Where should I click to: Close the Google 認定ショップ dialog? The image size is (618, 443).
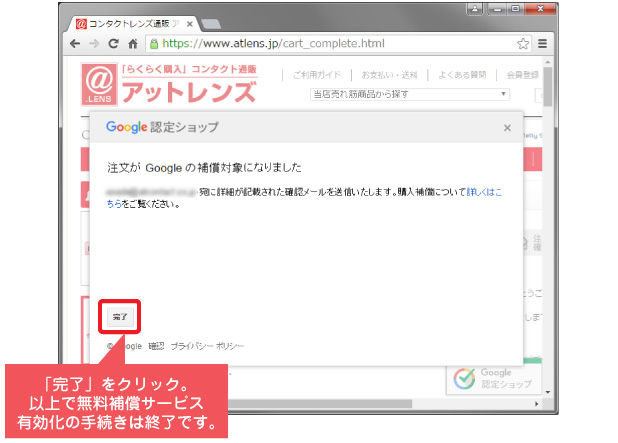[x=507, y=128]
